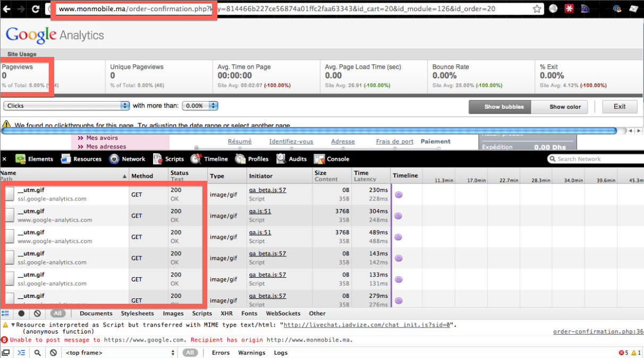The image size is (644, 358).
Task: Filter network by Stylesheets
Action: [x=137, y=313]
